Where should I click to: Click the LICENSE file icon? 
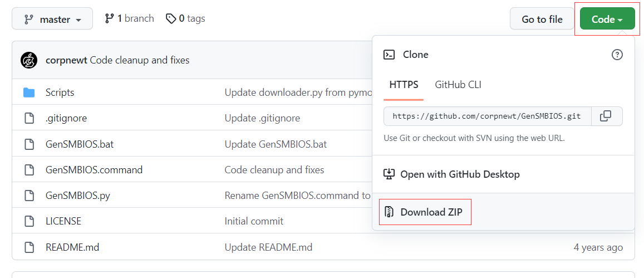(29, 221)
